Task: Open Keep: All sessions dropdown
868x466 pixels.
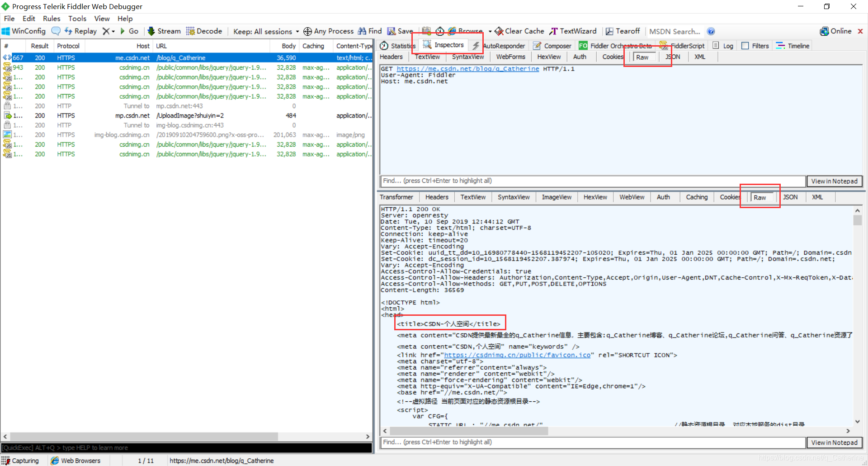Action: (266, 31)
